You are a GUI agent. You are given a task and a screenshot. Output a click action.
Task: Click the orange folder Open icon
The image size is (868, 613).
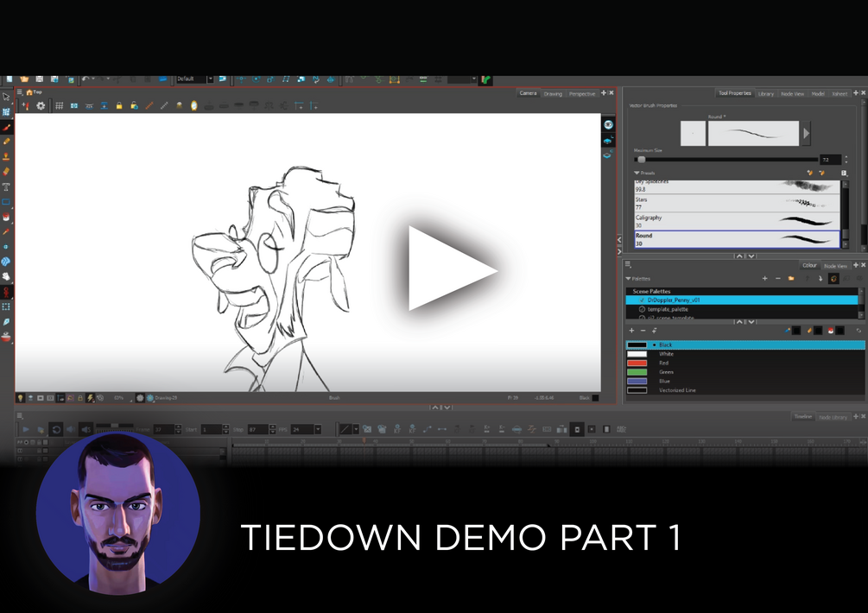pyautogui.click(x=24, y=79)
